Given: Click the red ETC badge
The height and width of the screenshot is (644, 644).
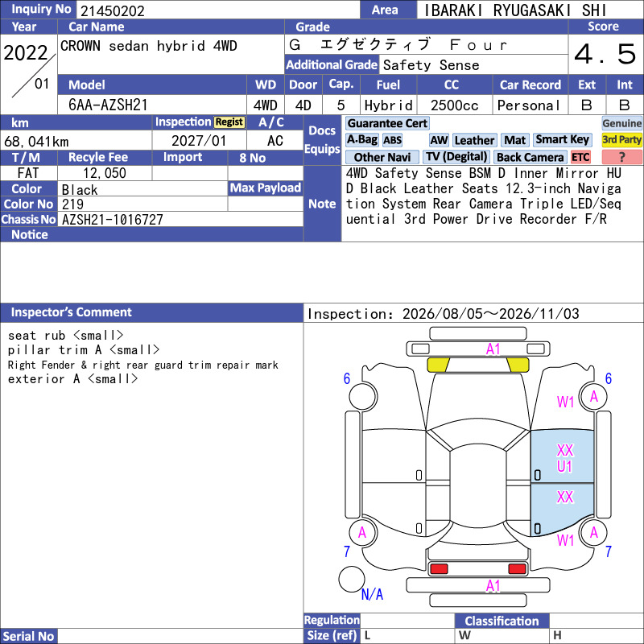Looking at the screenshot, I should [580, 157].
